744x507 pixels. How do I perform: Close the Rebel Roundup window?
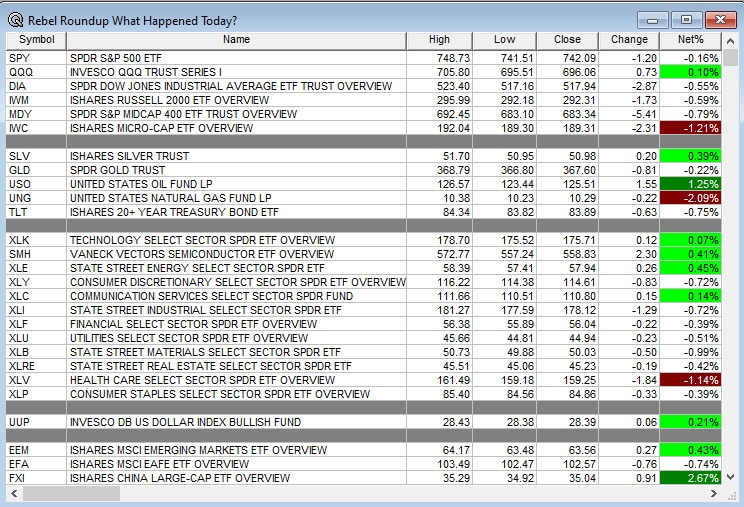pos(720,20)
